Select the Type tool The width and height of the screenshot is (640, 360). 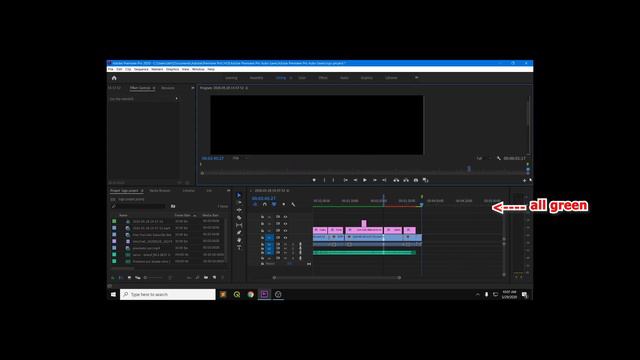[x=239, y=247]
